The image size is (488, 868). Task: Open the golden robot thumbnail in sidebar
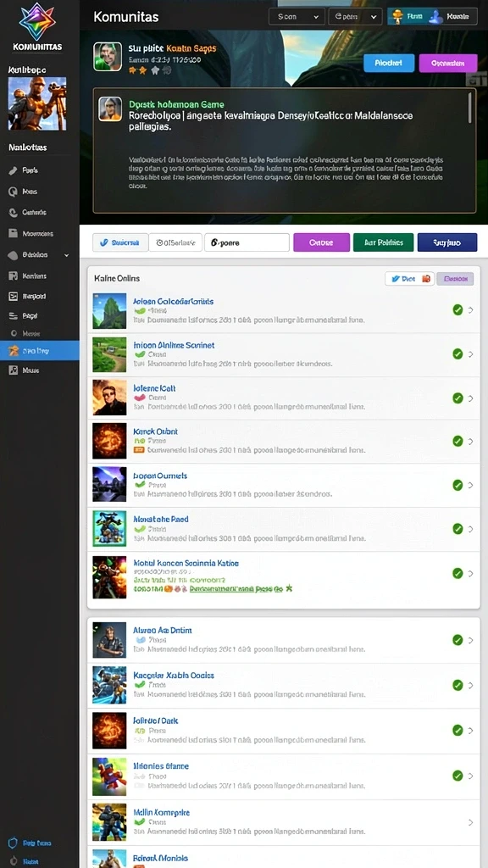pyautogui.click(x=37, y=104)
